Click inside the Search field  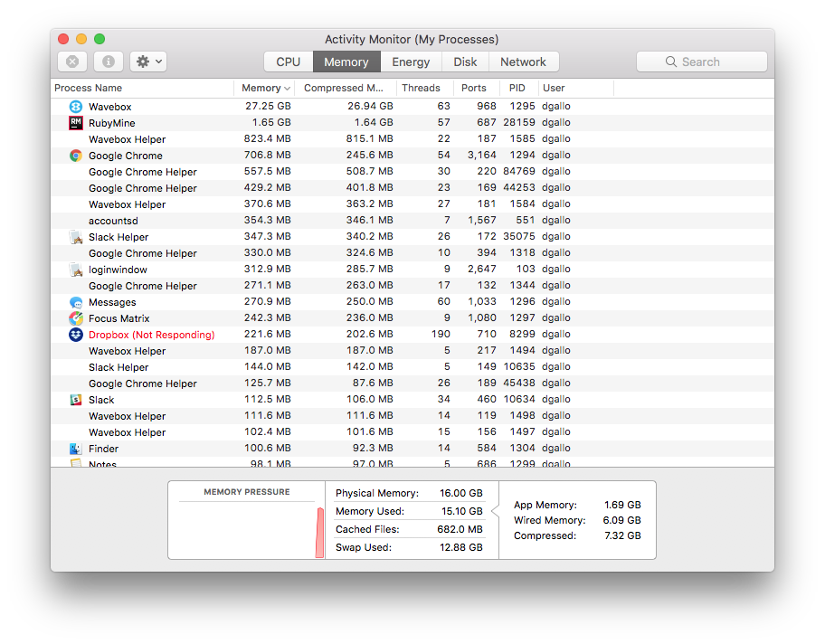[x=711, y=61]
